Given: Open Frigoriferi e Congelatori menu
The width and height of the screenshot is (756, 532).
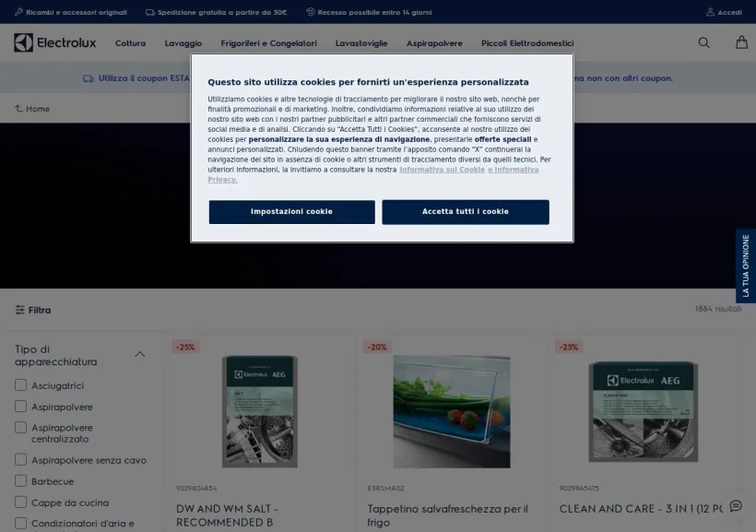Looking at the screenshot, I should pos(268,43).
